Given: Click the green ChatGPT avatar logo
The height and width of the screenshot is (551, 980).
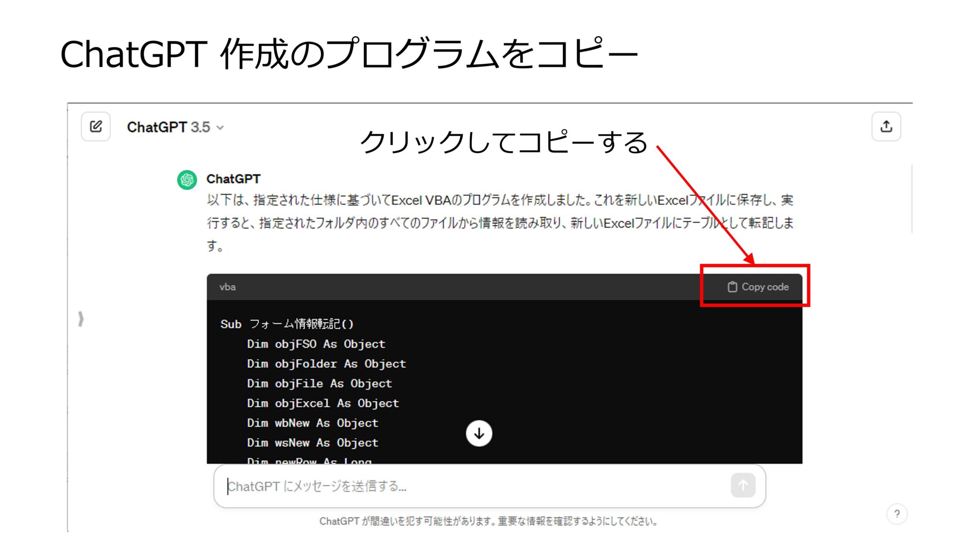Looking at the screenshot, I should click(x=186, y=180).
